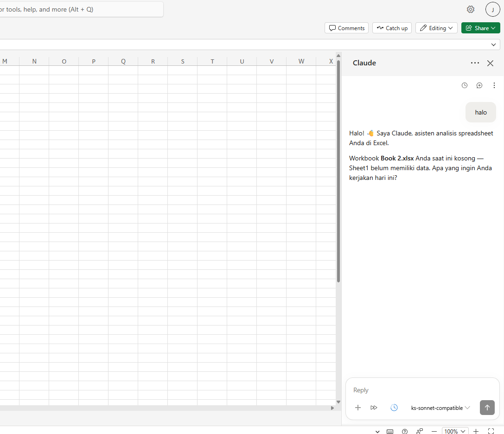
Task: Click the Claude pane title
Action: [x=364, y=63]
